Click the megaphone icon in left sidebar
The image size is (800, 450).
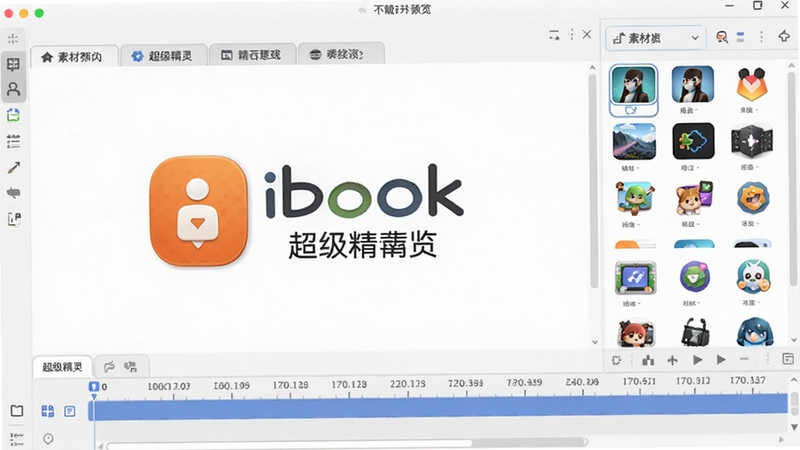click(14, 193)
